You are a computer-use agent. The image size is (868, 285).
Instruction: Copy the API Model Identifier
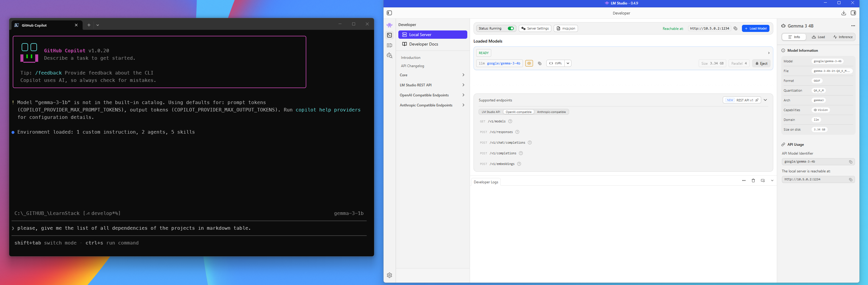851,161
